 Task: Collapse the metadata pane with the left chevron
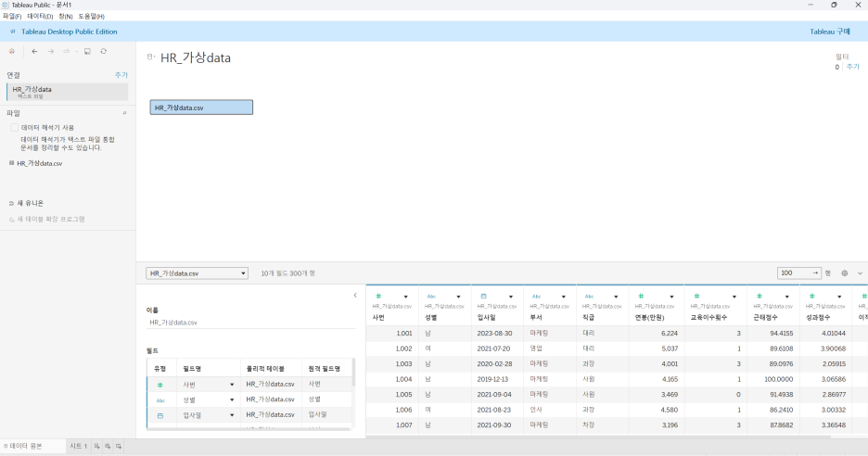[x=355, y=295]
